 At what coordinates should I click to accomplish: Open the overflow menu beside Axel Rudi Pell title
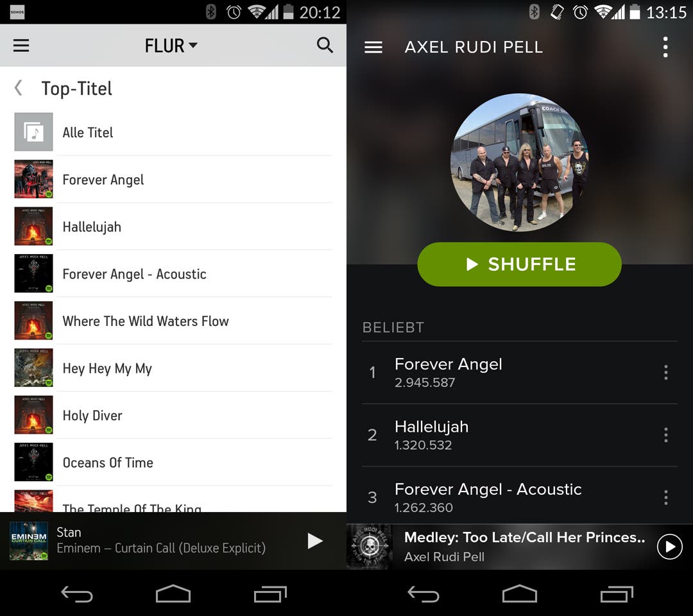(665, 47)
